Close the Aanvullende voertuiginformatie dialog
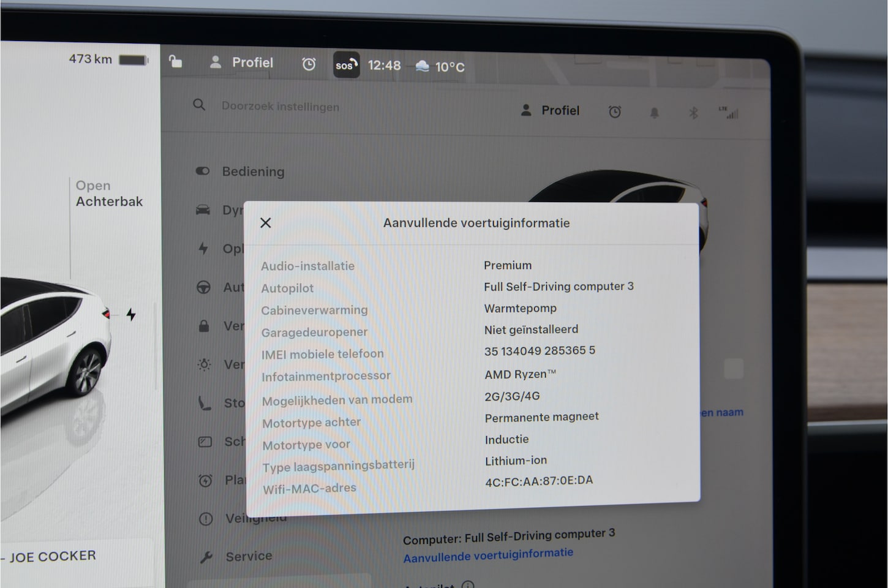888x588 pixels. click(265, 223)
